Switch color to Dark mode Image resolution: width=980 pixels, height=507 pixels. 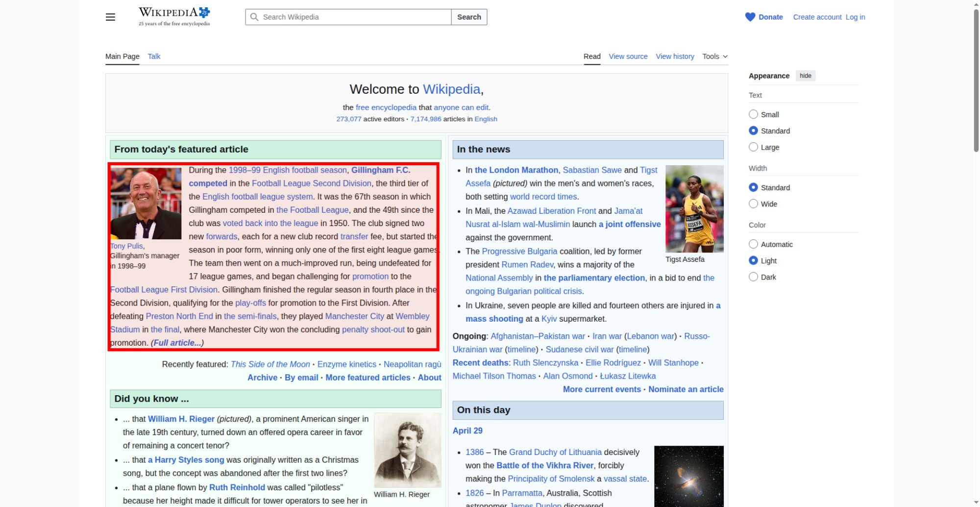pos(753,277)
